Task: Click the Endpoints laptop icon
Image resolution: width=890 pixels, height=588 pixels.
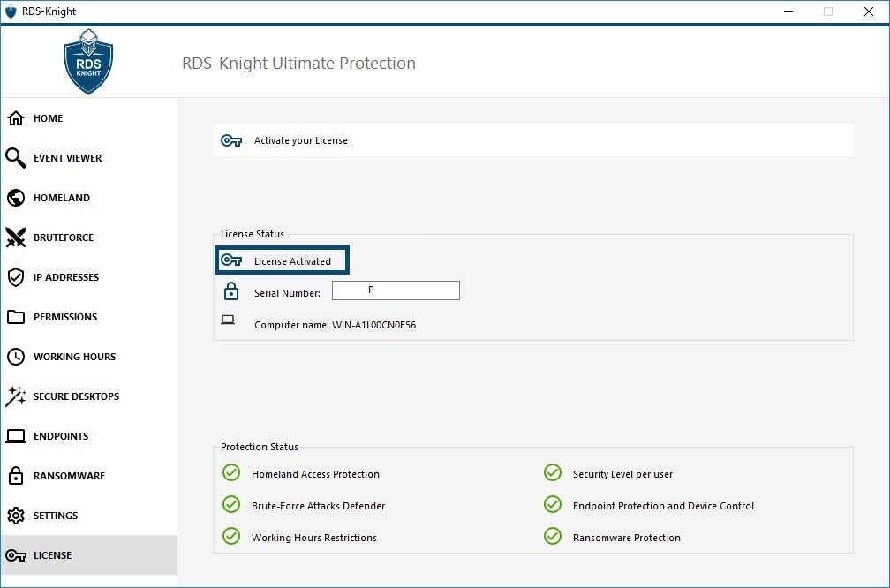Action: [16, 436]
